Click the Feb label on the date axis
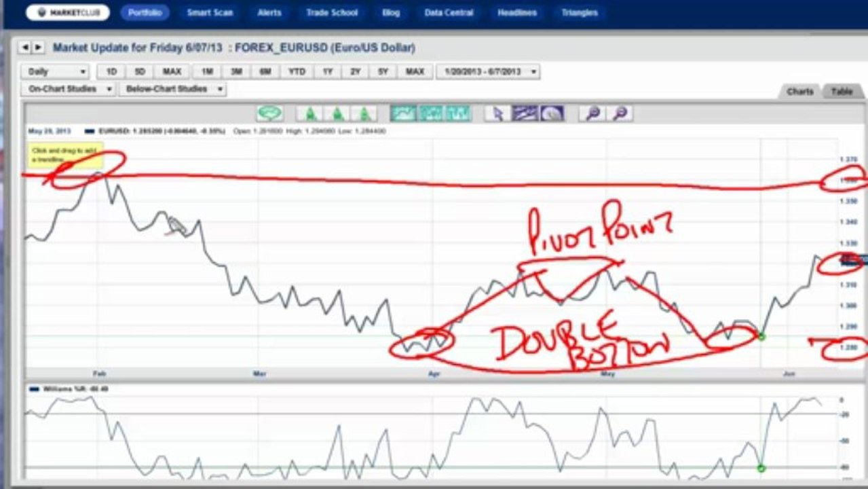The height and width of the screenshot is (489, 868). point(99,374)
